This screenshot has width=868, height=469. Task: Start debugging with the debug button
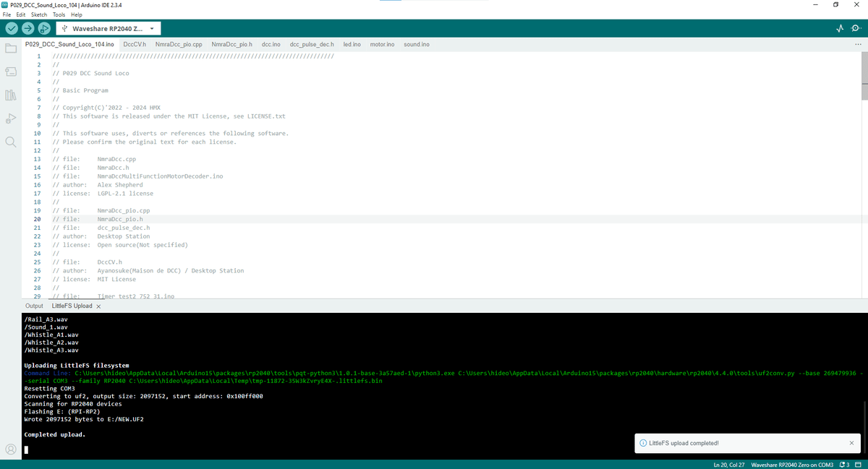coord(43,28)
